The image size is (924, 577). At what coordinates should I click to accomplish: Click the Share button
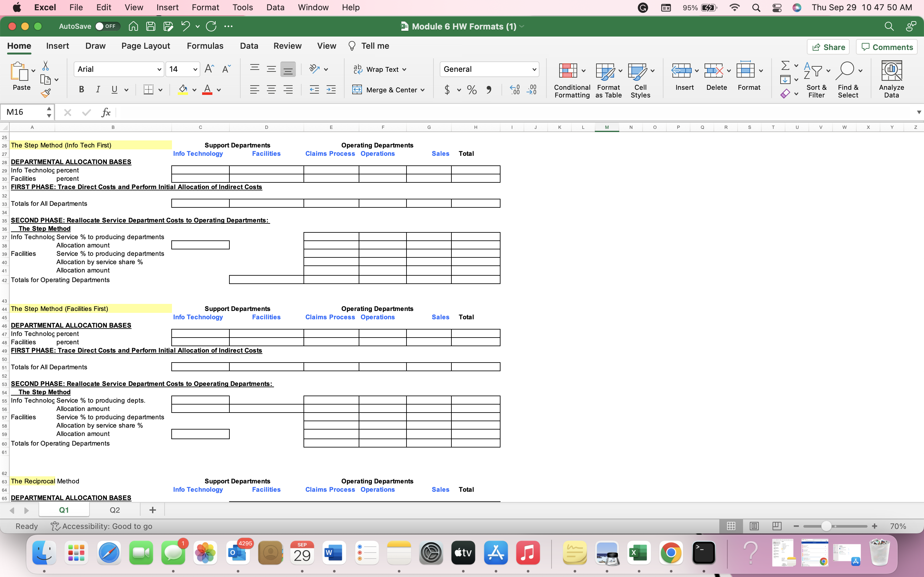(x=828, y=46)
